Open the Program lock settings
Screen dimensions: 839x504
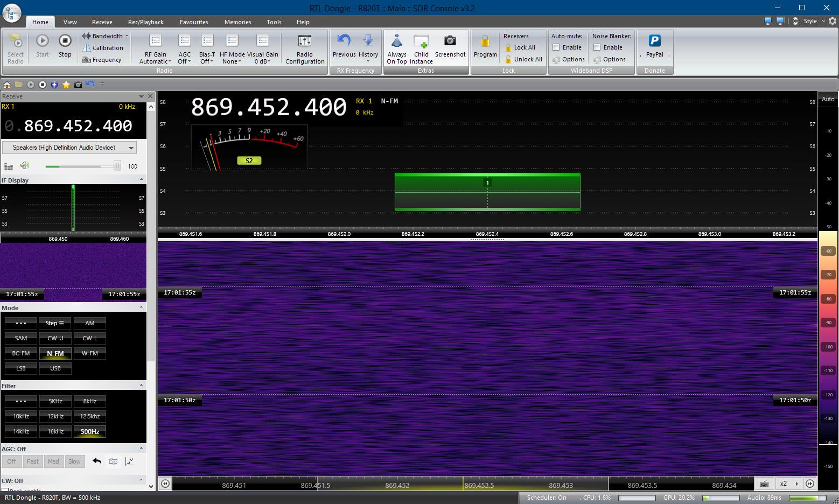(484, 47)
